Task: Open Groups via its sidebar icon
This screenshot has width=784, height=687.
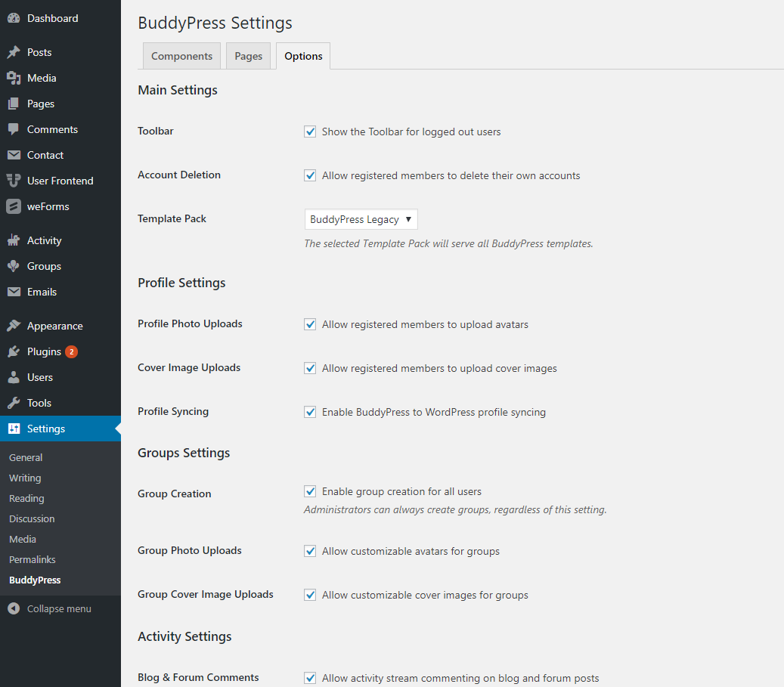Action: point(14,266)
